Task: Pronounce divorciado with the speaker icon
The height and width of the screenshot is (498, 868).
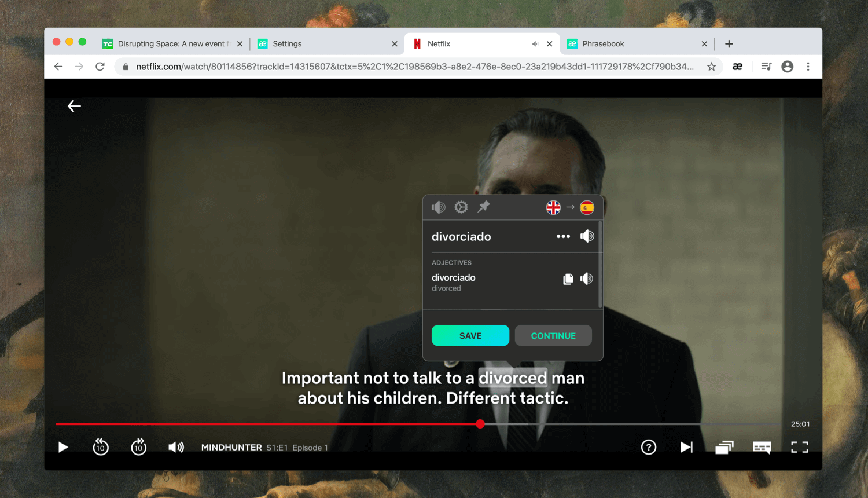Action: click(587, 236)
